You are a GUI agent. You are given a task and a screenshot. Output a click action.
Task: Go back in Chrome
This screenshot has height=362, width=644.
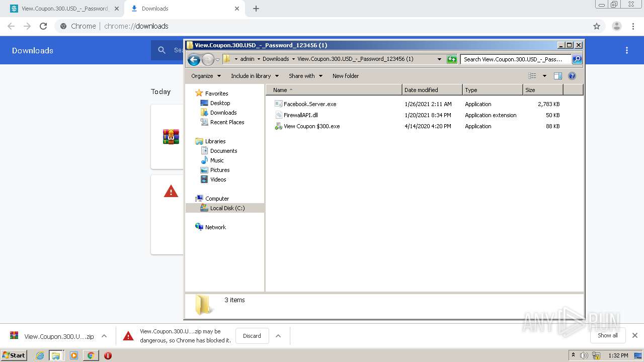[11, 26]
